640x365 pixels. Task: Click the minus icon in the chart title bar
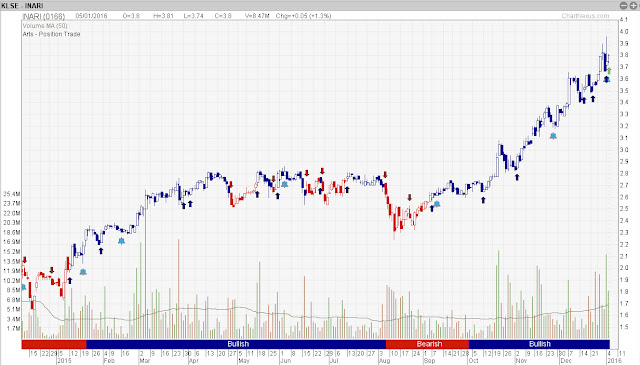[623, 5]
